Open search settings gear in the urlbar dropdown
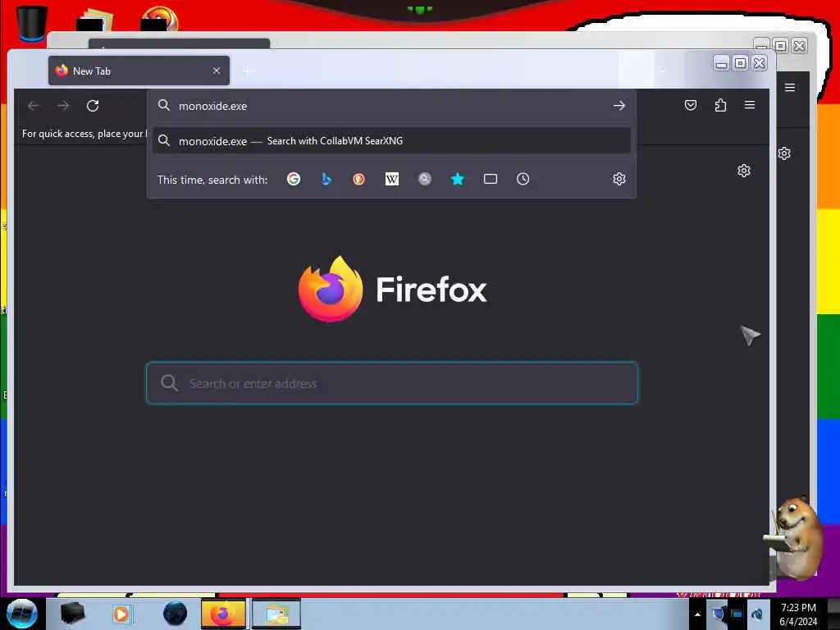 tap(619, 179)
